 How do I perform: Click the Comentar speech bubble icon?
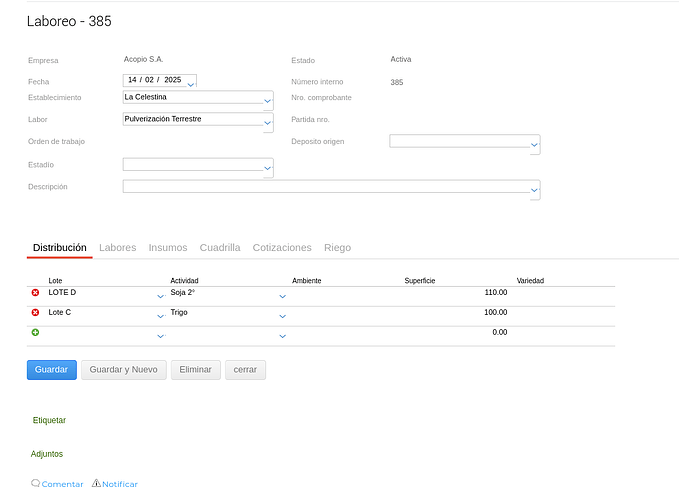click(36, 483)
